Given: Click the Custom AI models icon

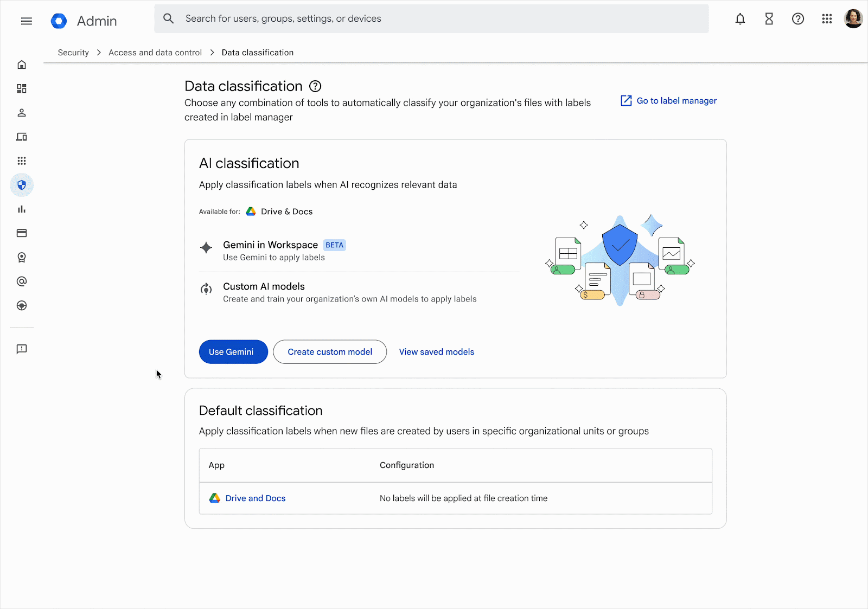Looking at the screenshot, I should (x=206, y=289).
